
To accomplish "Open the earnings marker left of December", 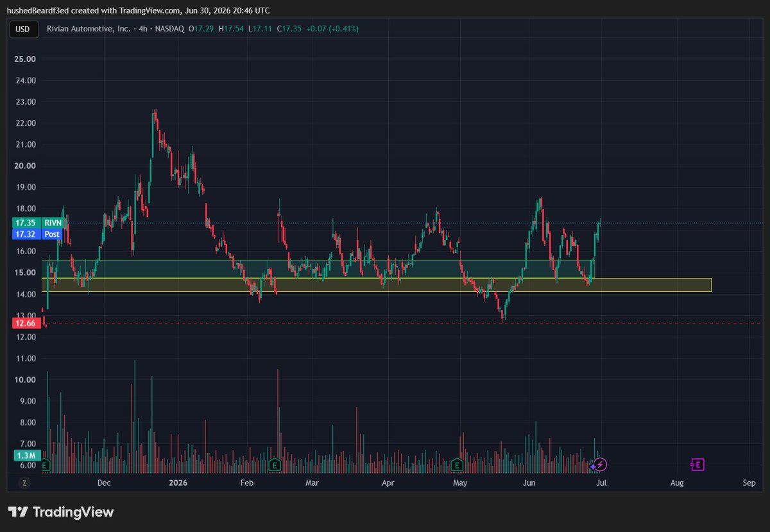I will pos(45,464).
